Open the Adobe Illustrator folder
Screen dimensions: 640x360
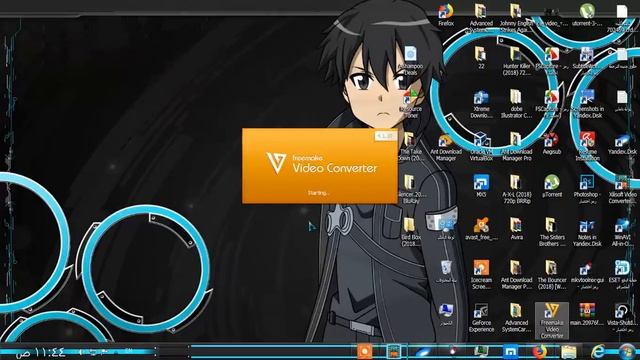click(516, 104)
